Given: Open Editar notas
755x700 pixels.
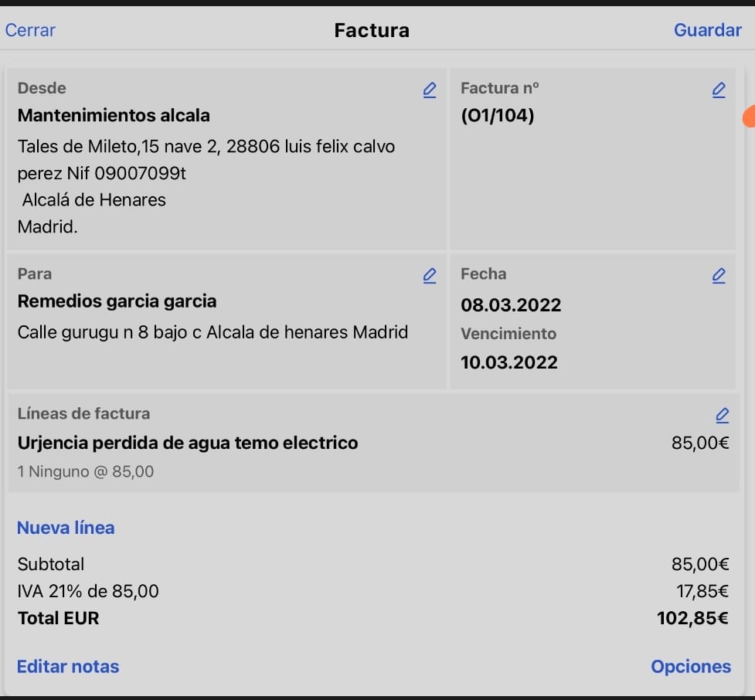Looking at the screenshot, I should coord(68,666).
